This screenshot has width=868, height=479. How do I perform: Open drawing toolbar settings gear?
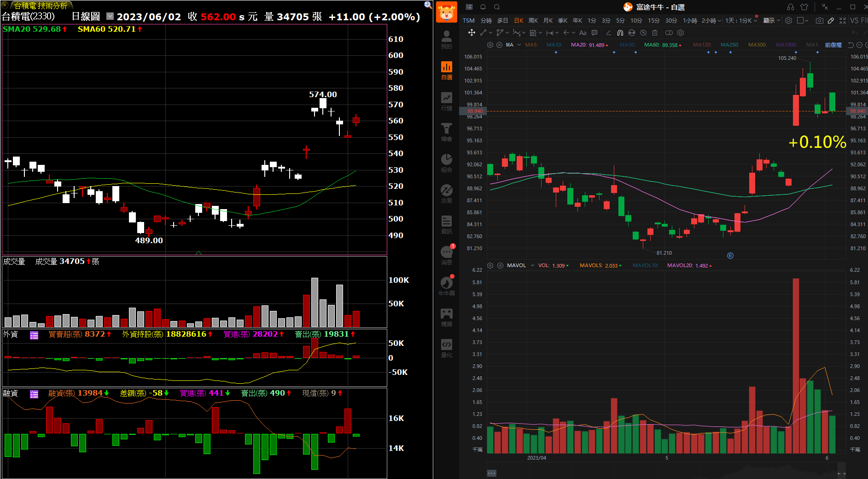[x=681, y=33]
